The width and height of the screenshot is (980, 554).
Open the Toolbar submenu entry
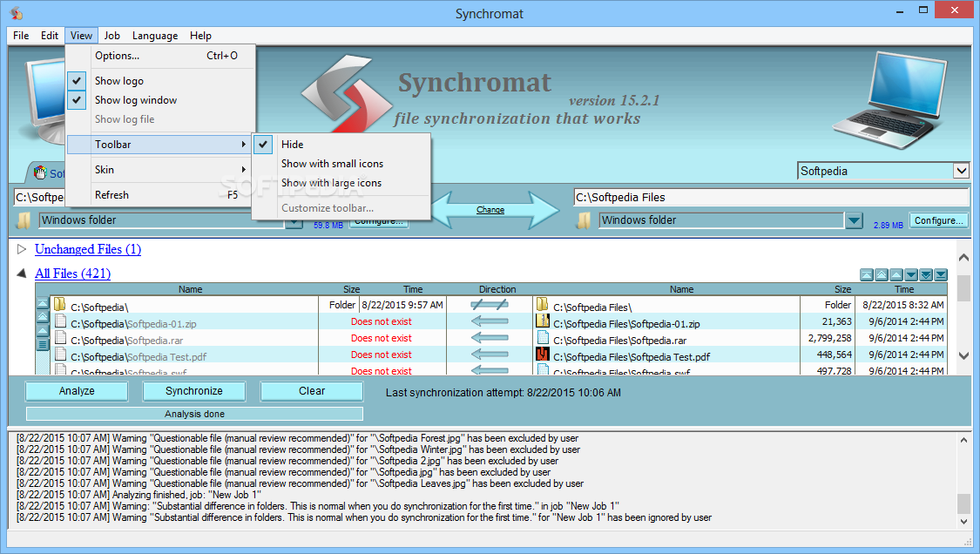(x=160, y=145)
